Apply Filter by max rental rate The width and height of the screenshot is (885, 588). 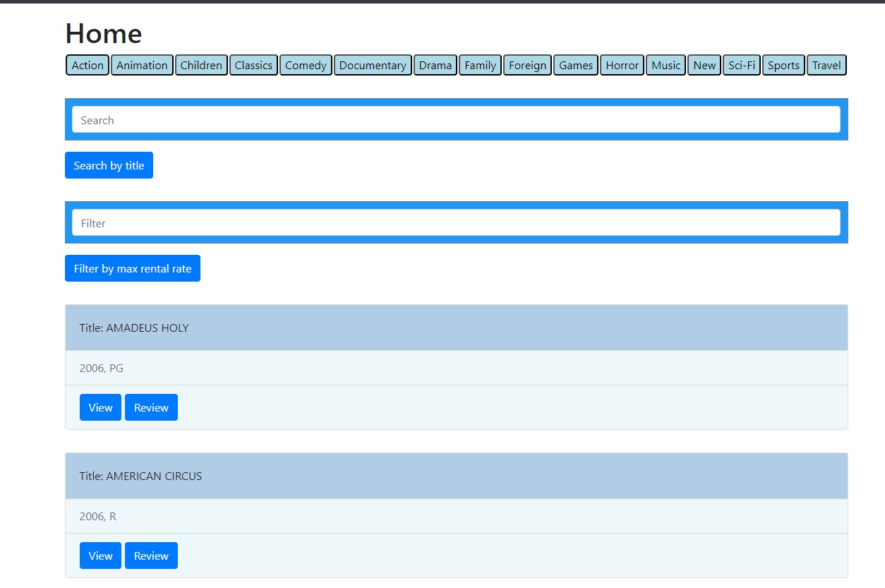133,268
